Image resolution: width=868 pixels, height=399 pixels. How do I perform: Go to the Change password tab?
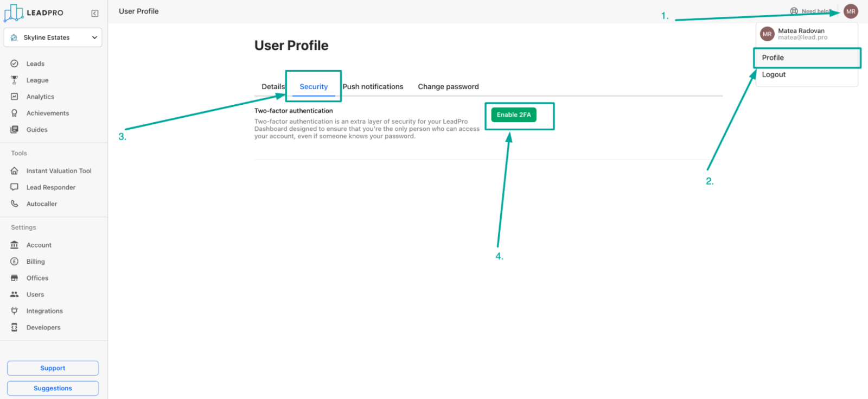[x=448, y=87]
